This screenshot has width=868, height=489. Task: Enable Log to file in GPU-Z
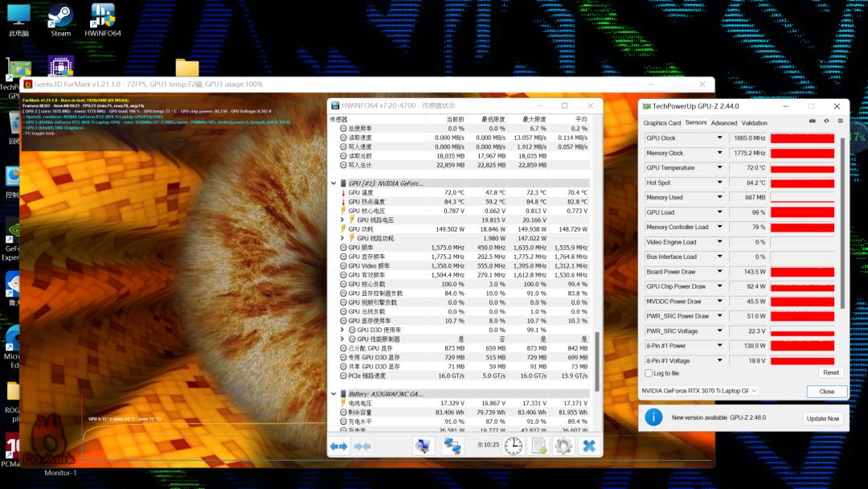[x=649, y=373]
